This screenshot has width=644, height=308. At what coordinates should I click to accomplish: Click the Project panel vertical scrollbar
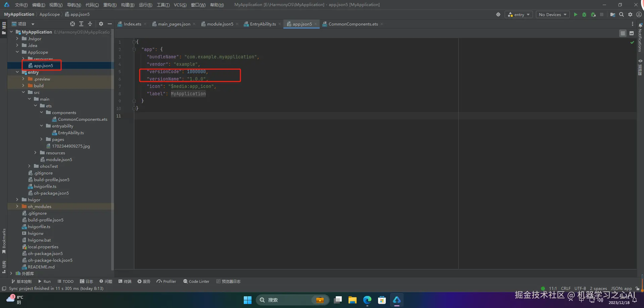tap(112, 149)
